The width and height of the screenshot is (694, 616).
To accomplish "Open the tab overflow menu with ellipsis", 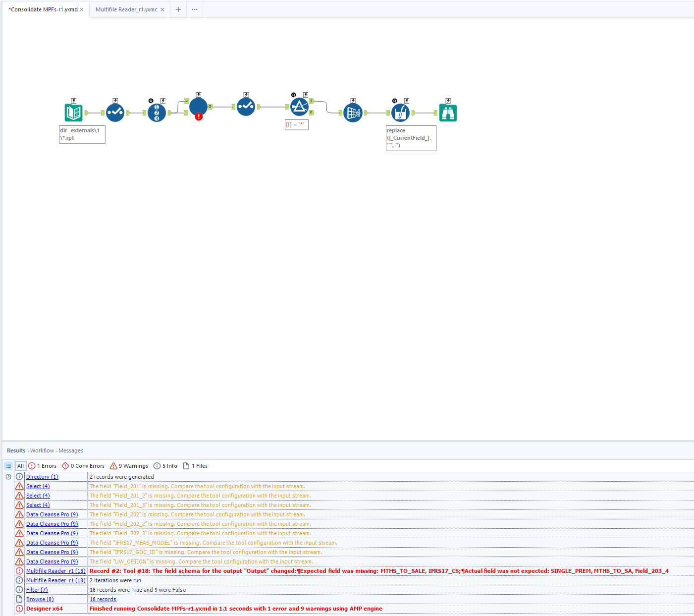I will (194, 9).
